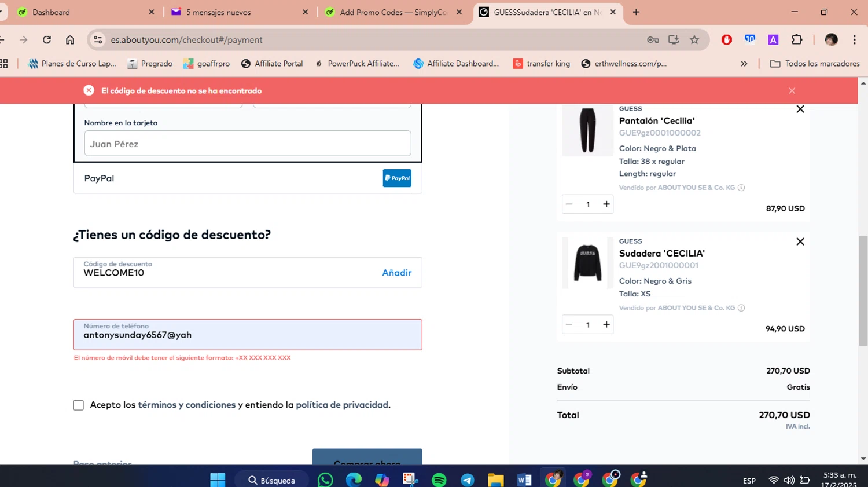Select the PayPal payment option
The image size is (868, 487).
(248, 178)
